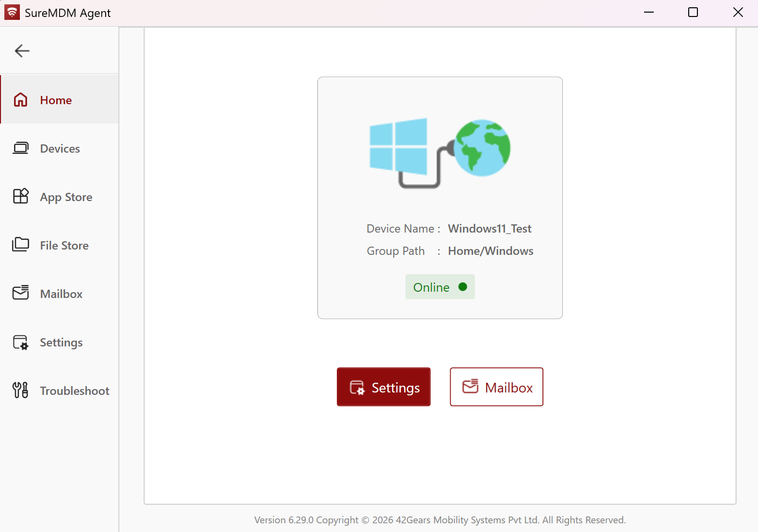Click the back arrow icon
The height and width of the screenshot is (532, 758).
tap(22, 51)
